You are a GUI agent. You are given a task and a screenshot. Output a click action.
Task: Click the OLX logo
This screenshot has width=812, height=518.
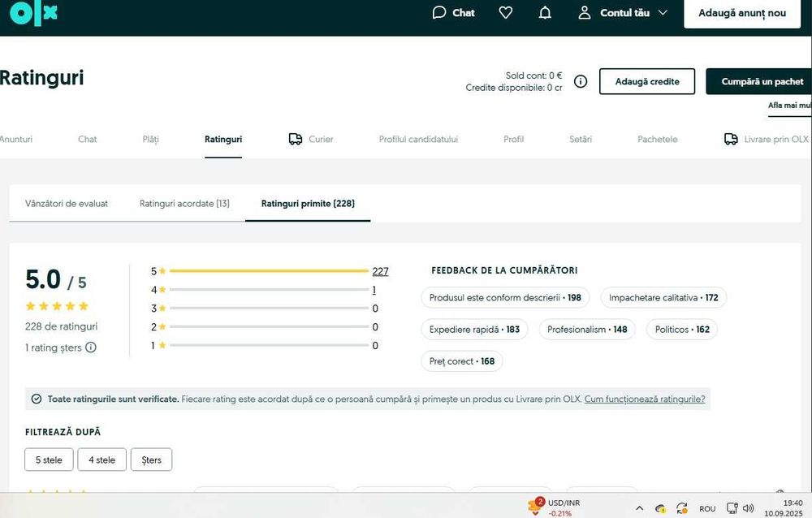click(x=33, y=13)
